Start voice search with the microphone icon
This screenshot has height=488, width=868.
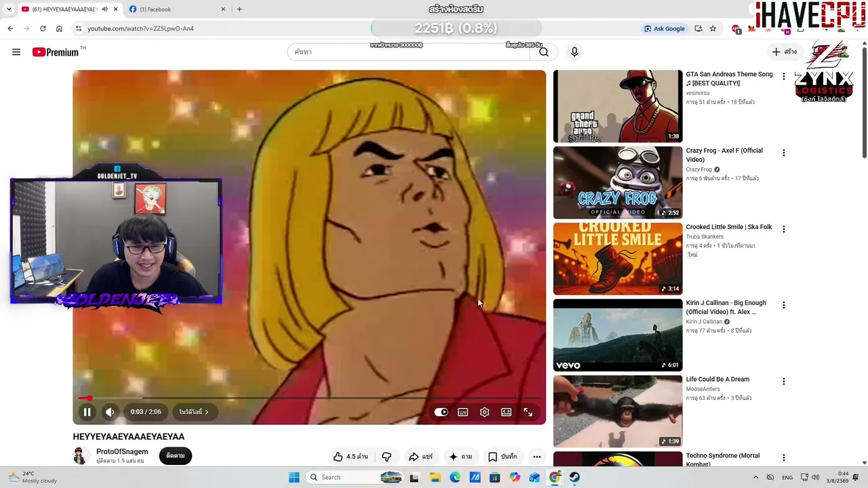click(574, 52)
